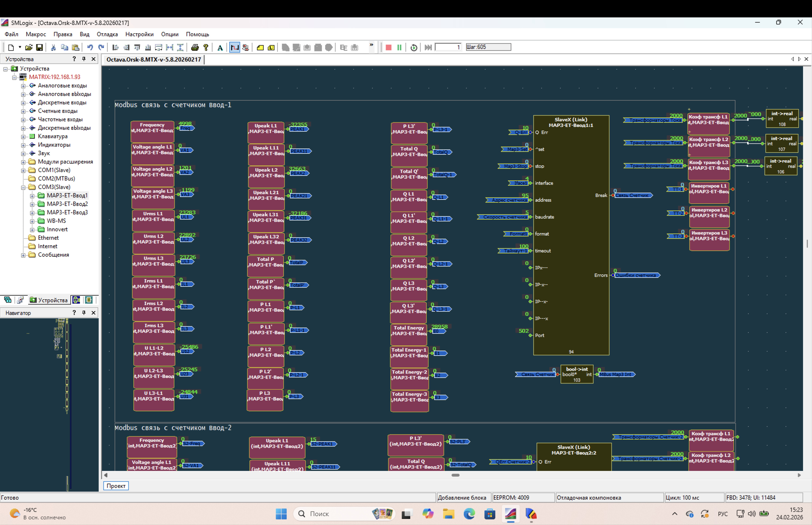Click the Open file folder icon
Screen dimensions: 812x525
(x=29, y=47)
